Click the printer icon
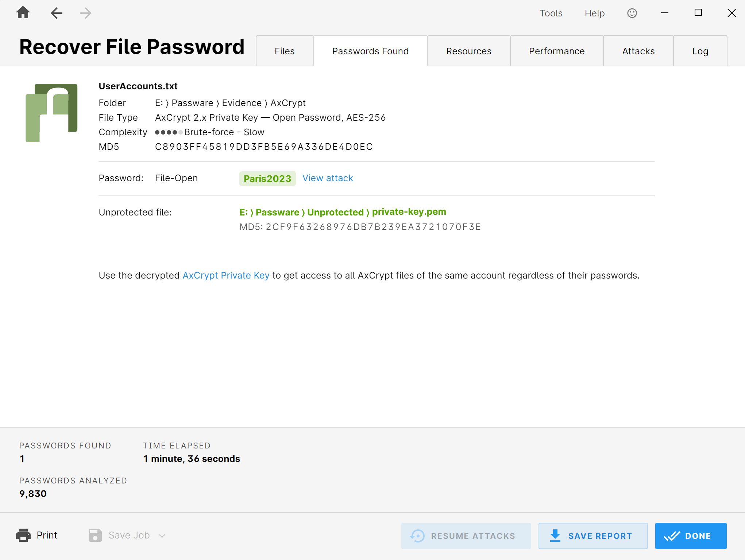The height and width of the screenshot is (560, 745). coord(23,535)
